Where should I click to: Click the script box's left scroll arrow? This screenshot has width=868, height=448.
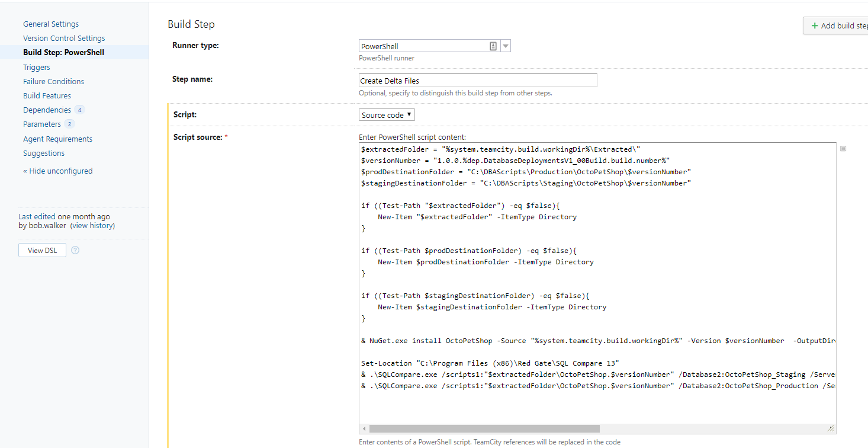[x=364, y=428]
